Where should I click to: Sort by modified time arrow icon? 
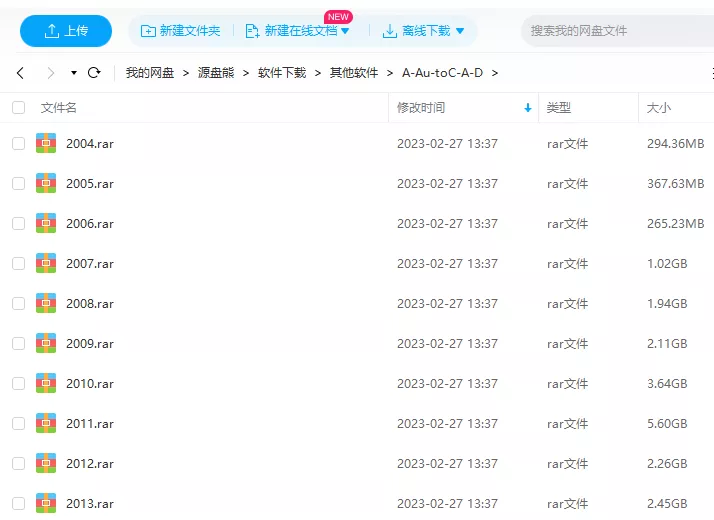pos(528,108)
